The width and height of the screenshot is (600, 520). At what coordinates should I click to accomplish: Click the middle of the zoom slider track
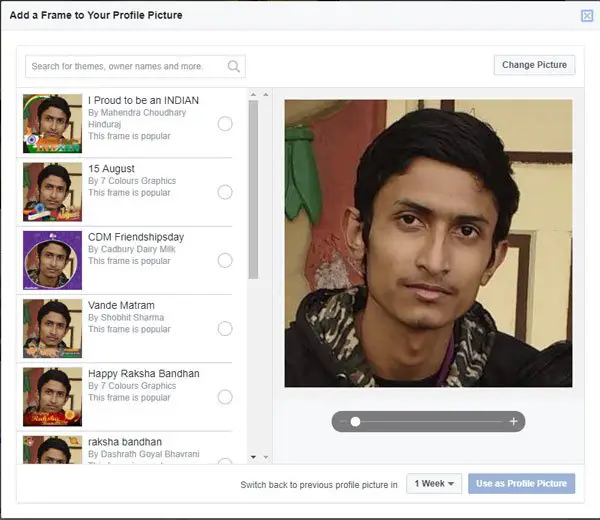pos(428,421)
